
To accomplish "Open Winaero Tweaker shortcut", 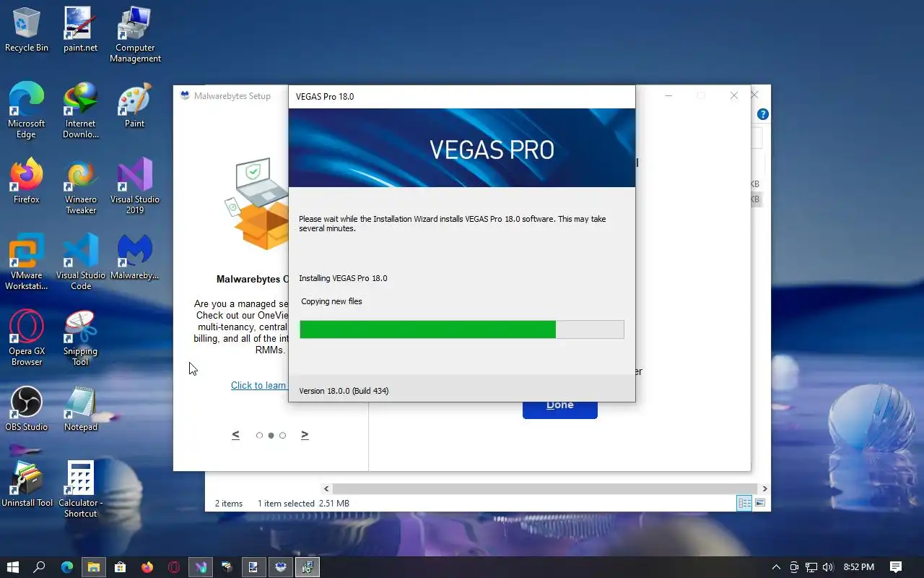I will 80,186.
